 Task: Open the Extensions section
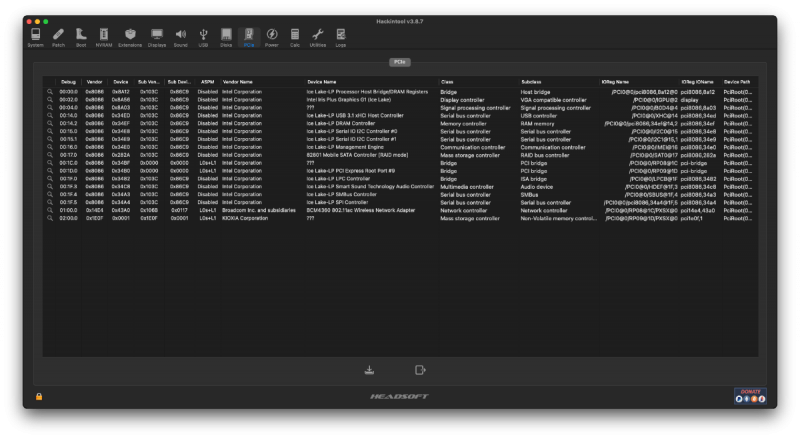130,37
